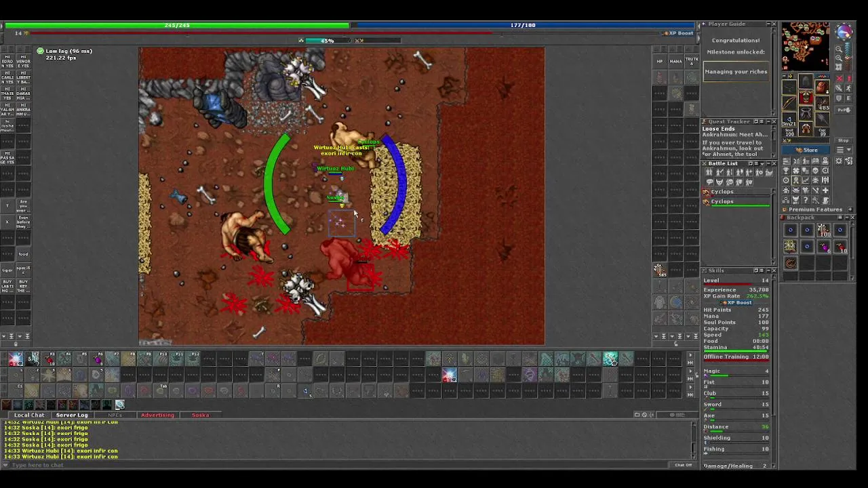
Task: Toggle chase opponent mode icon
Action: click(848, 88)
